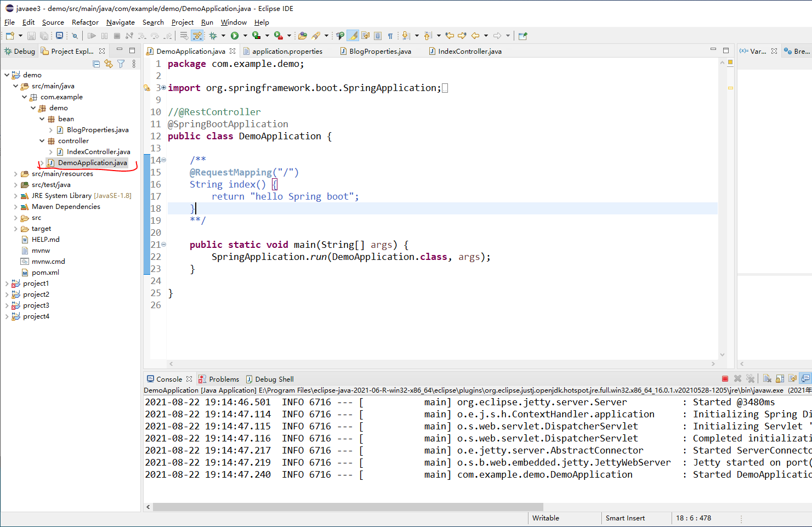
Task: Click the External Tools run icon
Action: click(279, 36)
